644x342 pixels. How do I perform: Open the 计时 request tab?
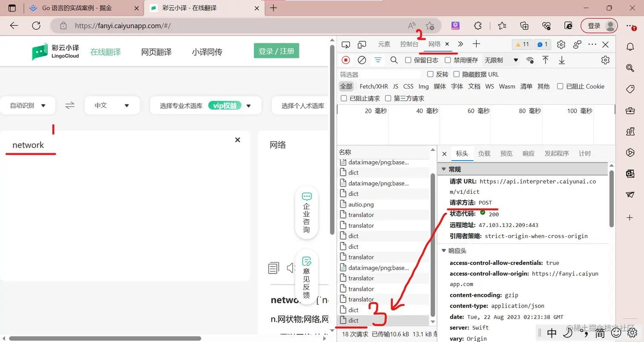(x=585, y=153)
